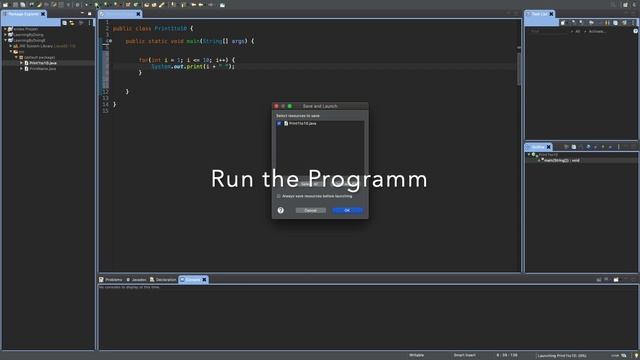640x360 pixels.
Task: Toggle PrintTo10.java checkbox in Save and Launch
Action: [279, 123]
